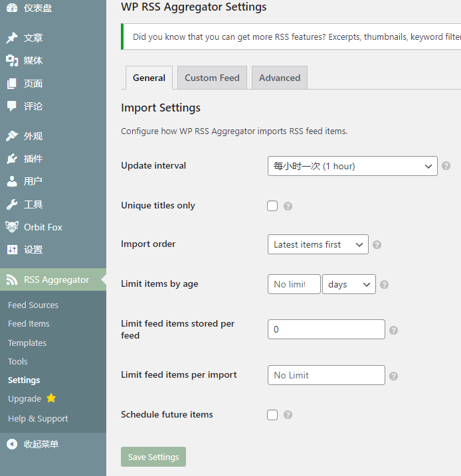Click the Orbit Fox fox-head icon

(x=12, y=227)
